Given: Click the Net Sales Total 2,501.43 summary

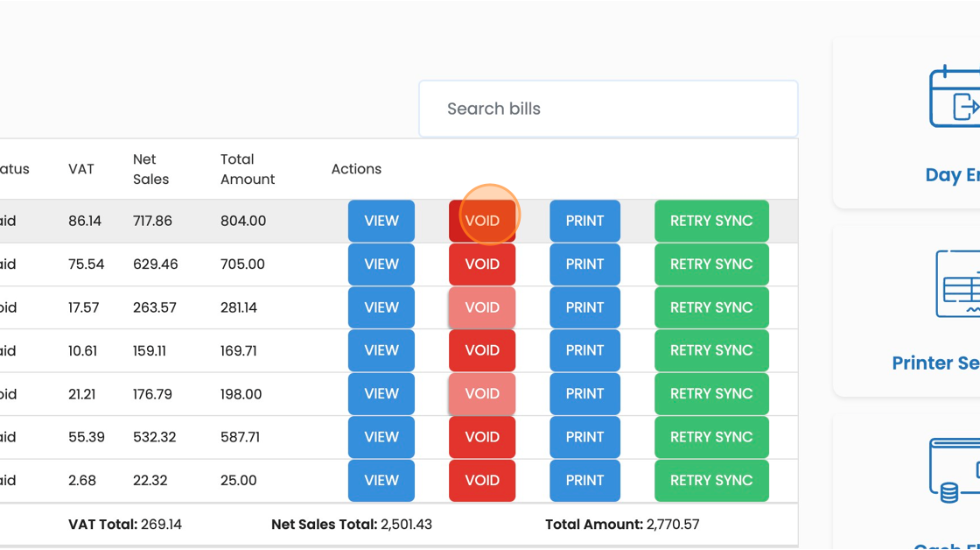Looking at the screenshot, I should pyautogui.click(x=351, y=525).
